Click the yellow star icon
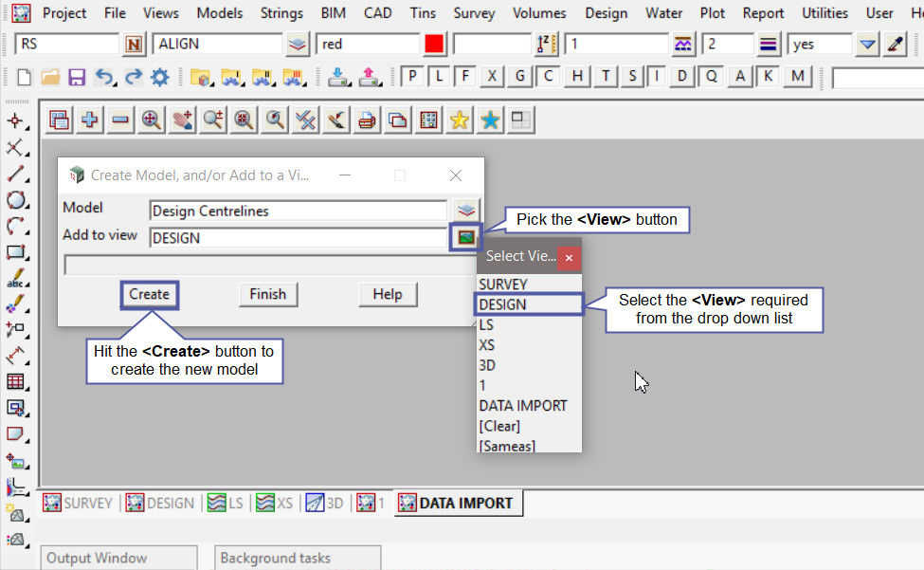The width and height of the screenshot is (924, 570). tap(459, 120)
